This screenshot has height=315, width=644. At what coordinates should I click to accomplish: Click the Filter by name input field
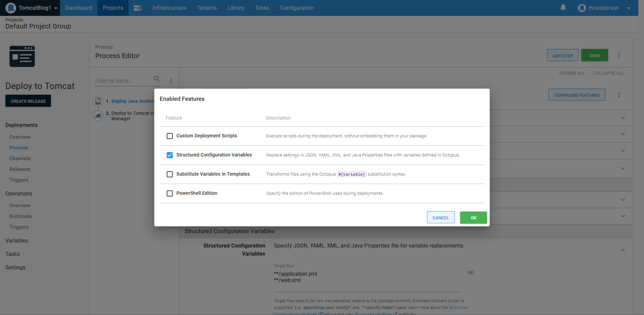click(123, 81)
